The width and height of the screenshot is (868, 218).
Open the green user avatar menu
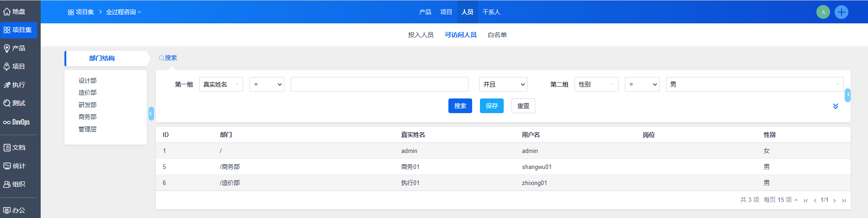pyautogui.click(x=823, y=12)
